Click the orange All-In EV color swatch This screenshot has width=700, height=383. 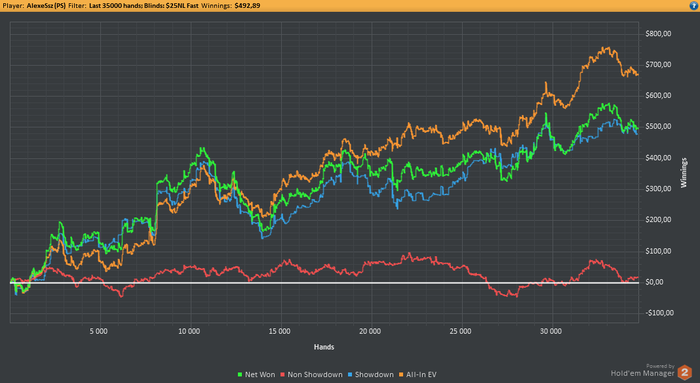coord(401,375)
